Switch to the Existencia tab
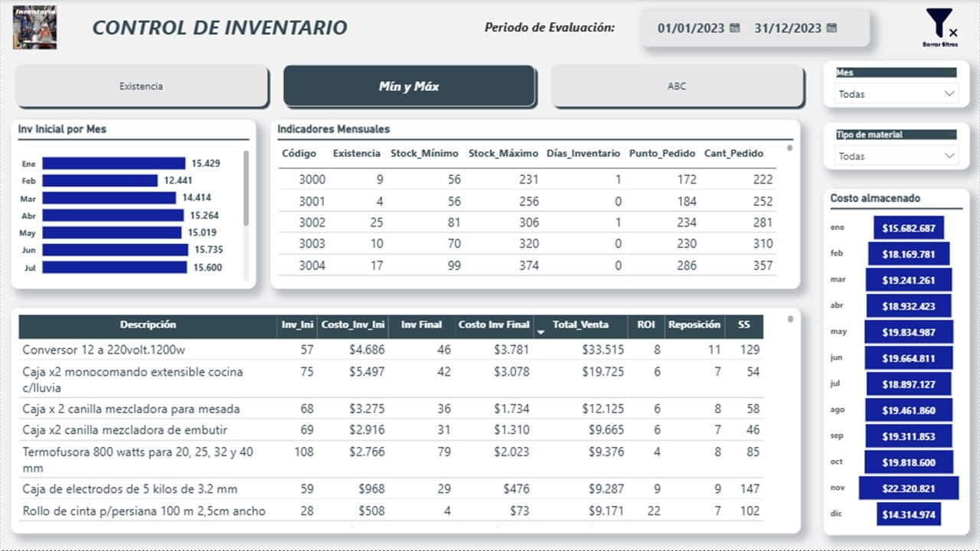Image resolution: width=980 pixels, height=551 pixels. click(x=142, y=86)
